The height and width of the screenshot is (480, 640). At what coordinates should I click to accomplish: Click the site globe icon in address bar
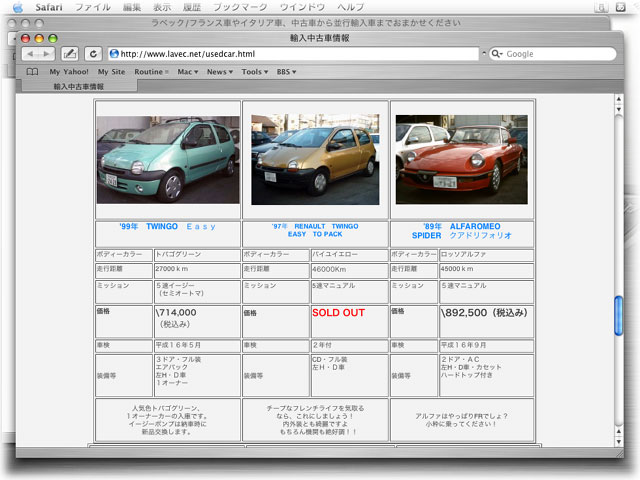click(x=114, y=54)
